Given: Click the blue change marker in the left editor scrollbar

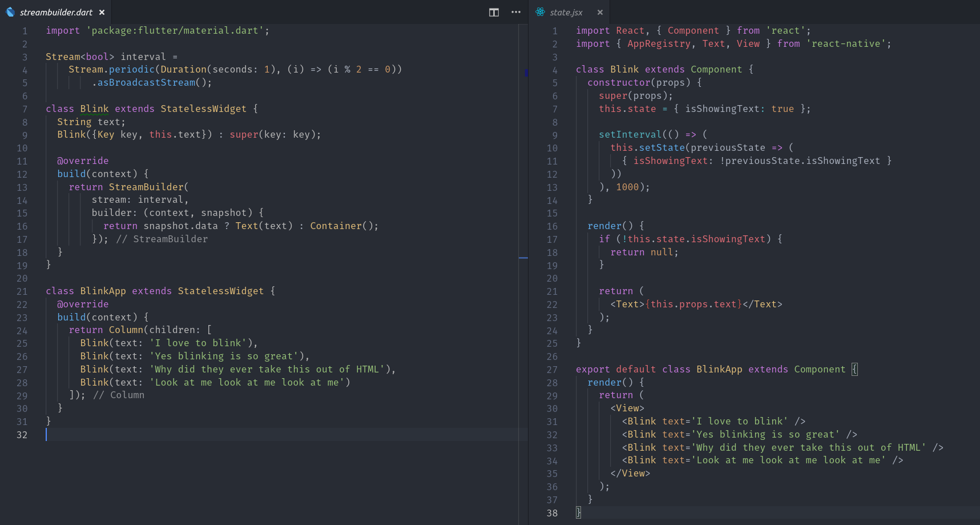Looking at the screenshot, I should click(x=526, y=73).
